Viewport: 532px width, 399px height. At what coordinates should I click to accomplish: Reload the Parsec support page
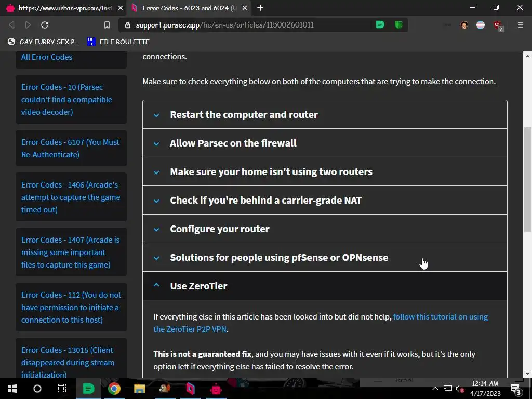(x=45, y=25)
